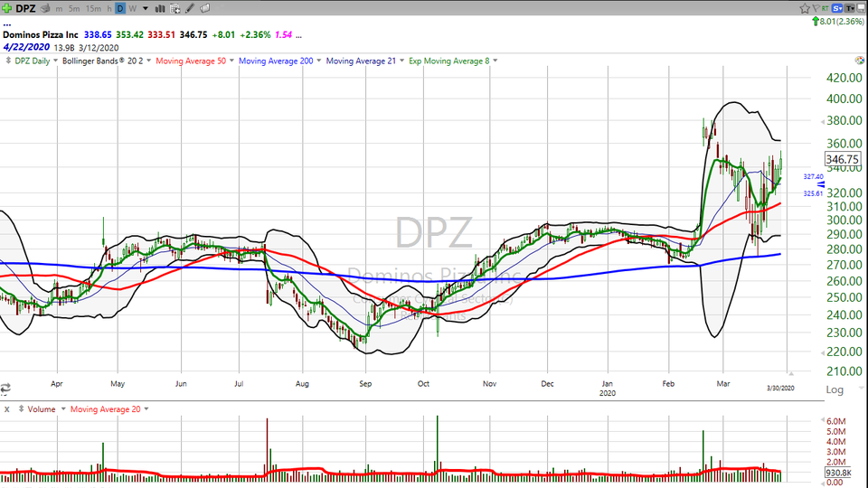Expand the Moving Average 200 dropdown arrow
The width and height of the screenshot is (868, 488).
click(319, 61)
